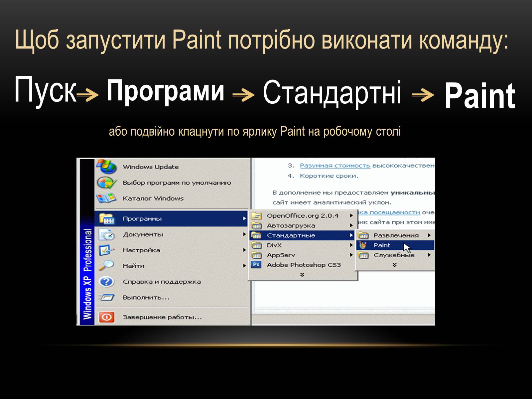Expand the Найти submenu arrow

coord(244,266)
